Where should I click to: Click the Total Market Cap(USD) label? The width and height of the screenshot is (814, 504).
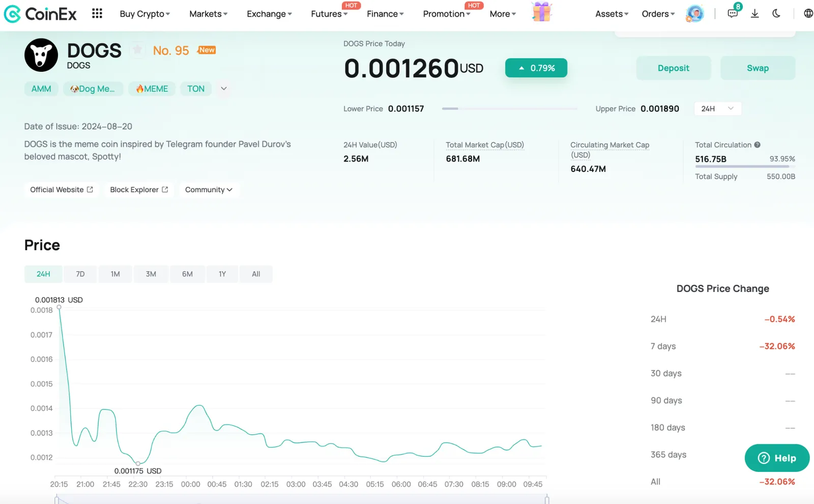point(485,145)
